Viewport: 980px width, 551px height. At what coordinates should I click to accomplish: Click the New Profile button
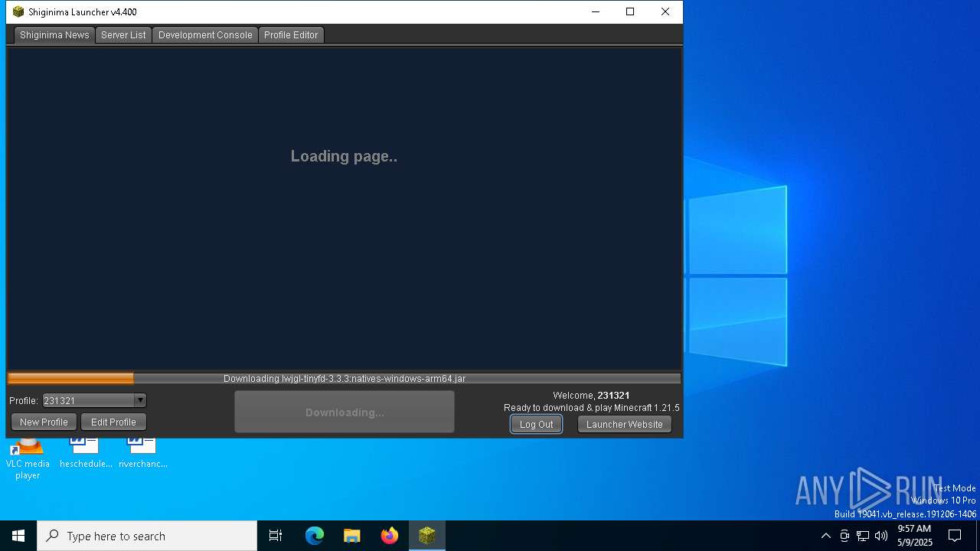tap(44, 422)
